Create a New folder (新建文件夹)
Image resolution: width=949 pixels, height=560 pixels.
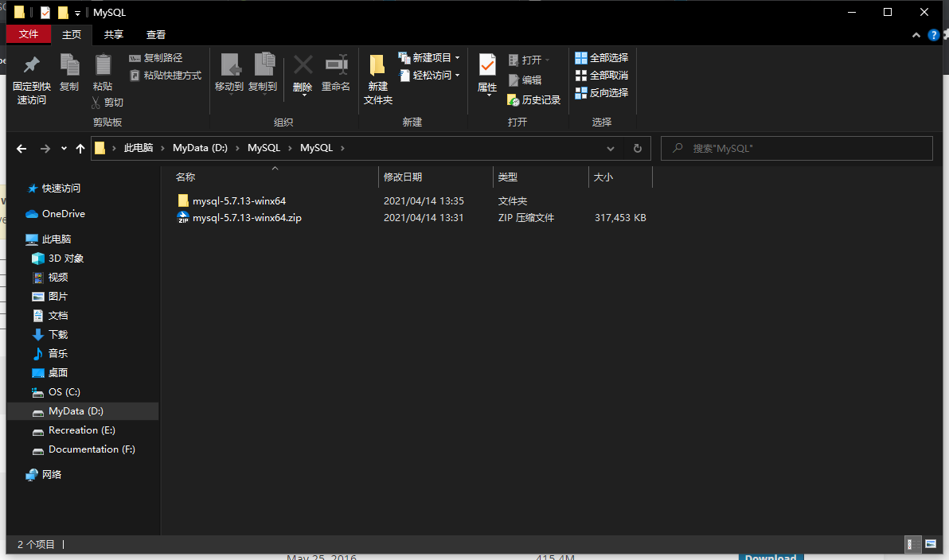pyautogui.click(x=377, y=80)
